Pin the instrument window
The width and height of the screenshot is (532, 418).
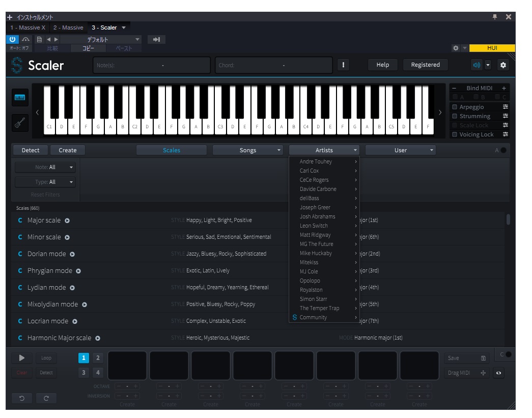click(x=495, y=17)
